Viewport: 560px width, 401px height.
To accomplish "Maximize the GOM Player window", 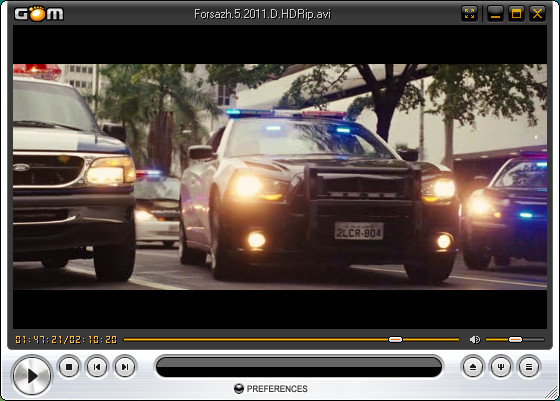I will pos(516,14).
